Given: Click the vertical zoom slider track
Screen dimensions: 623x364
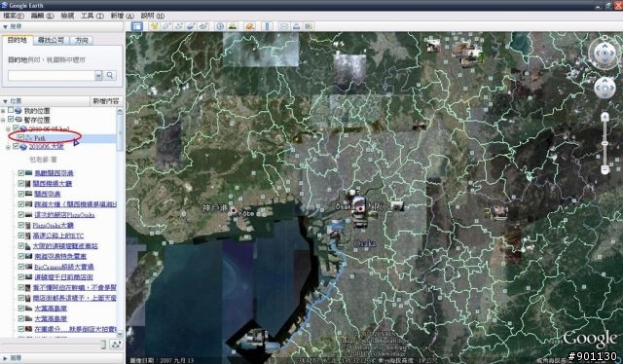Looking at the screenshot, I should pyautogui.click(x=605, y=143).
